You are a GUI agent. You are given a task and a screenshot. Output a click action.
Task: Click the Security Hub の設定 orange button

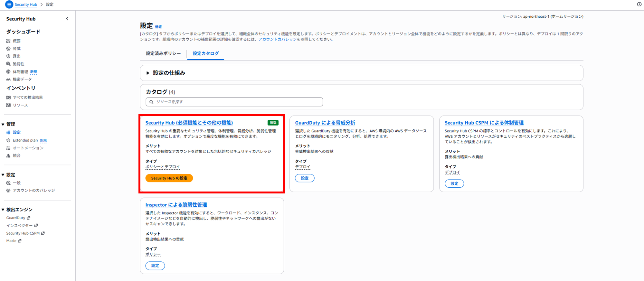click(x=169, y=178)
